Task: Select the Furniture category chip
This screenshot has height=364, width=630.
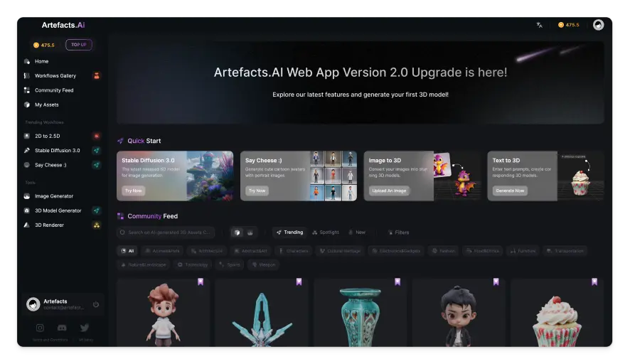Action: point(523,251)
